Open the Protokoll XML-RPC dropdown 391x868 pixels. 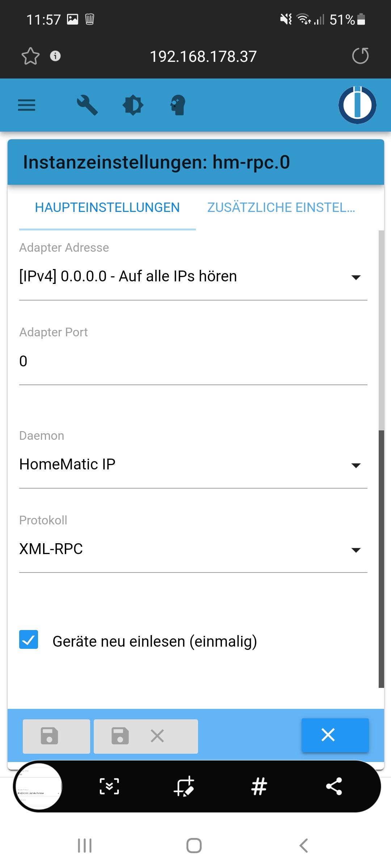[x=193, y=549]
